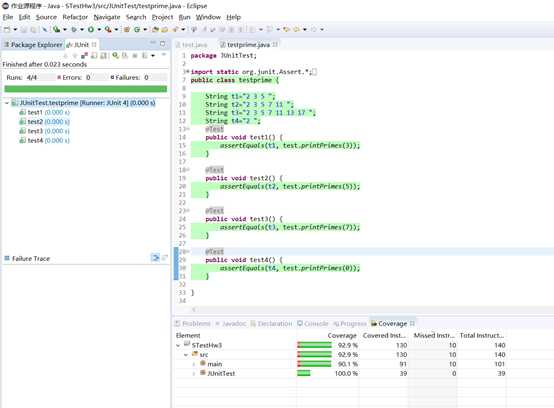This screenshot has height=408, width=554.
Task: Click the Stop JUnit test run icon
Action: [x=135, y=56]
